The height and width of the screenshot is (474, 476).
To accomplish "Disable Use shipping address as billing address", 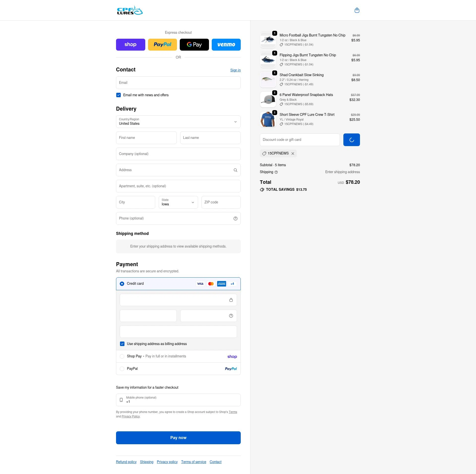I will point(122,344).
